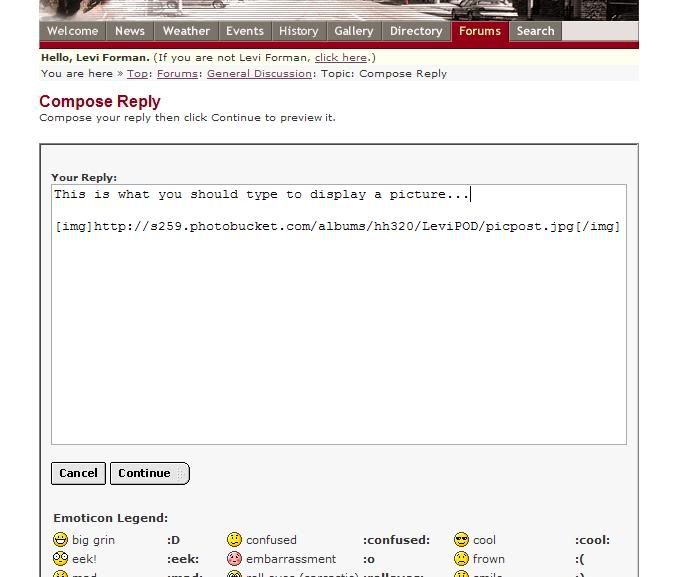Follow the 'click here' link
The image size is (694, 577).
pos(340,58)
